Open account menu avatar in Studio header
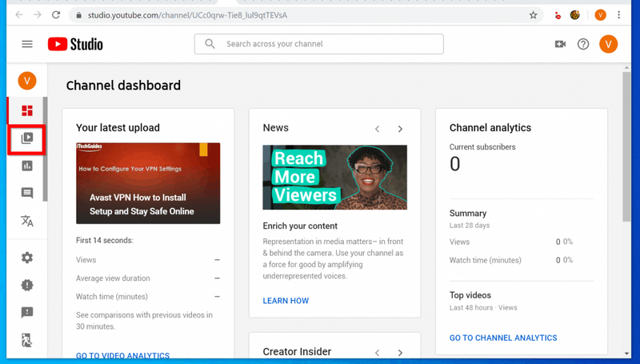The image size is (640, 364). [608, 44]
